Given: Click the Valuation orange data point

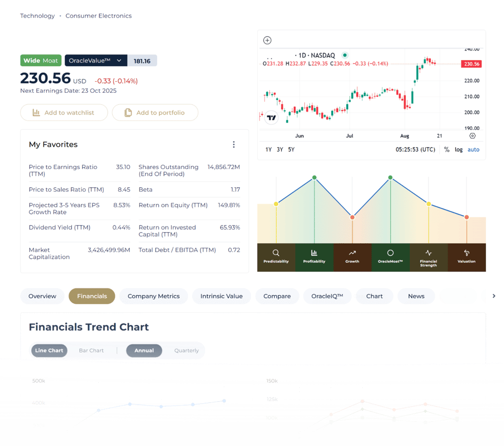Looking at the screenshot, I should (x=466, y=217).
